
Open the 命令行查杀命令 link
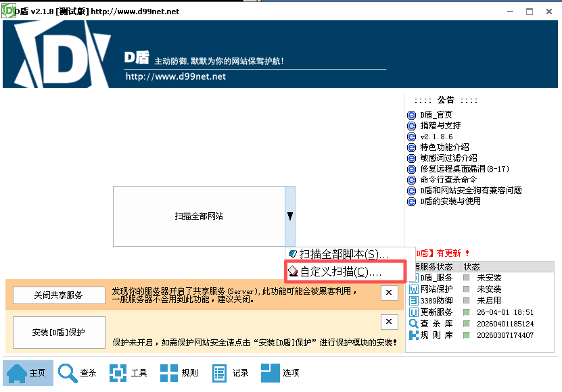pyautogui.click(x=449, y=179)
